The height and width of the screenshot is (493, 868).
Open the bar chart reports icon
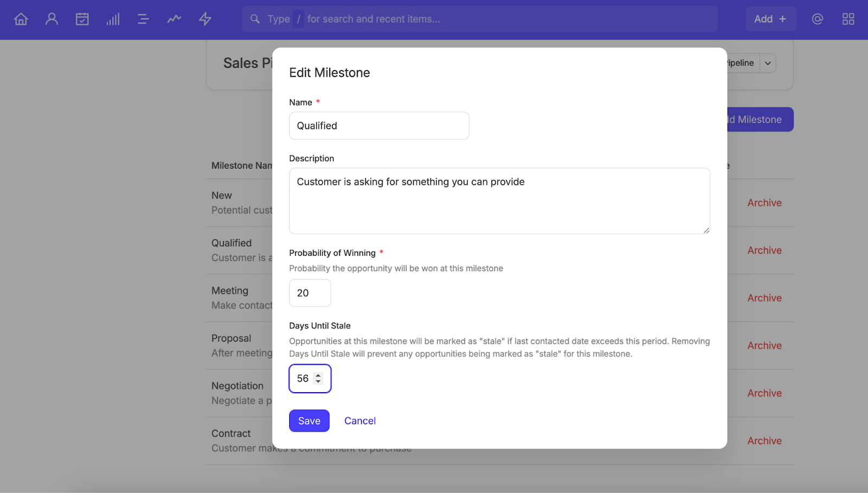pyautogui.click(x=113, y=19)
